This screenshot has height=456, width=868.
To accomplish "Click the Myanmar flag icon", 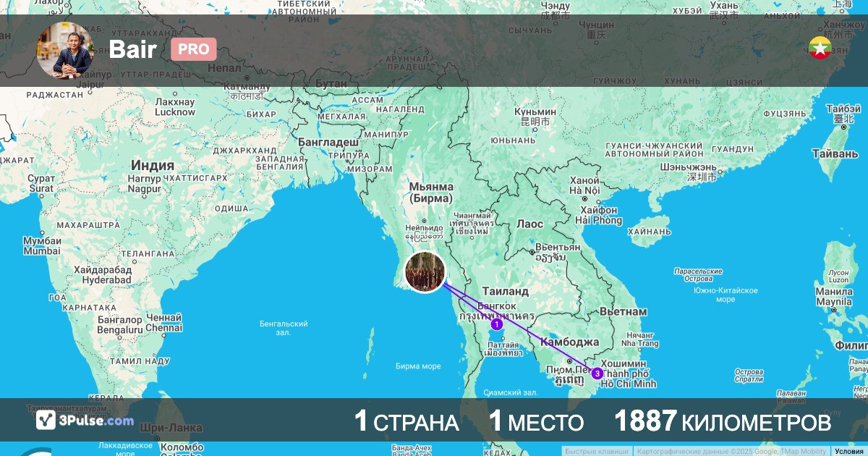I will (x=820, y=48).
